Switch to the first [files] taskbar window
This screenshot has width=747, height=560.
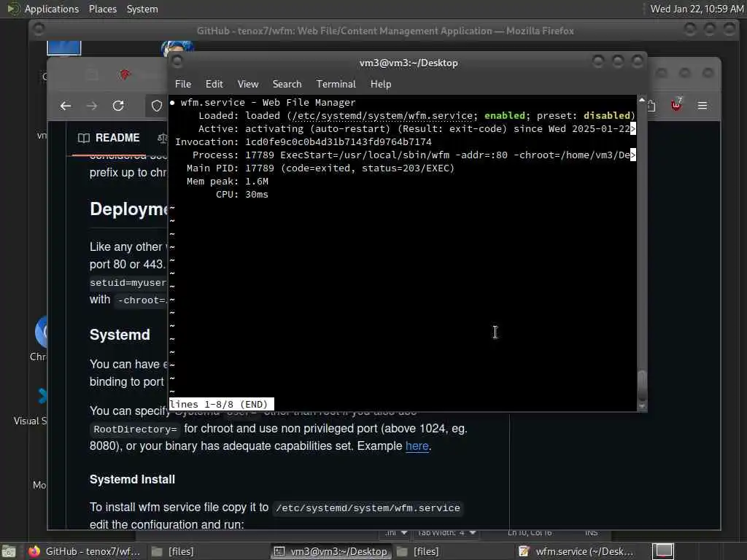172,551
